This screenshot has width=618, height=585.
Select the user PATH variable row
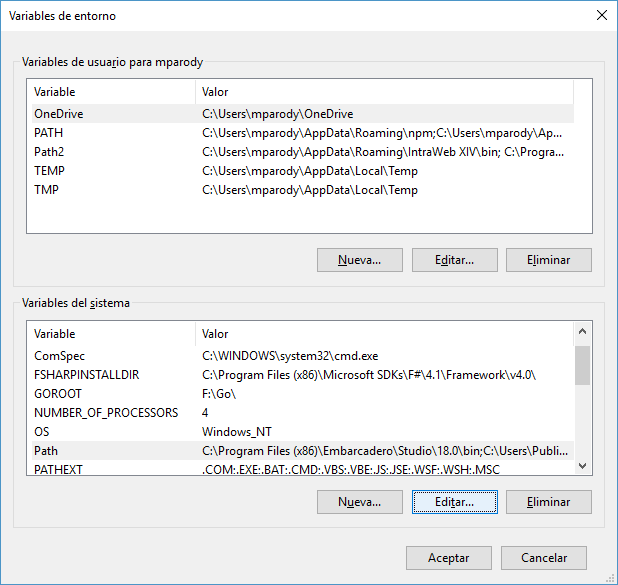(303, 133)
